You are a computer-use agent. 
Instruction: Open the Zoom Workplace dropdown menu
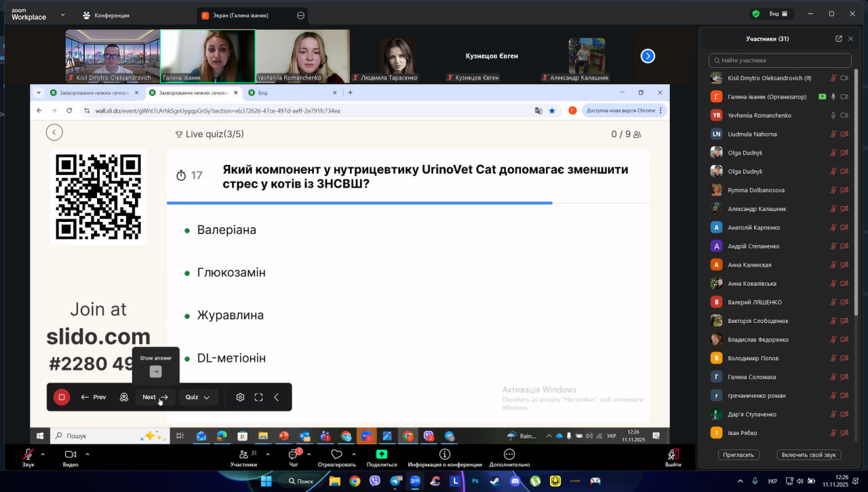[x=63, y=14]
